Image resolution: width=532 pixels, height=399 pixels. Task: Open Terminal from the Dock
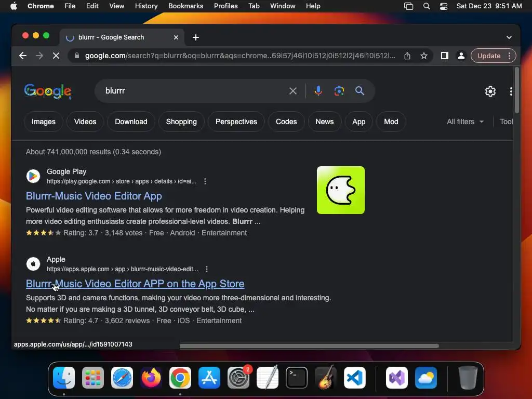(x=297, y=378)
